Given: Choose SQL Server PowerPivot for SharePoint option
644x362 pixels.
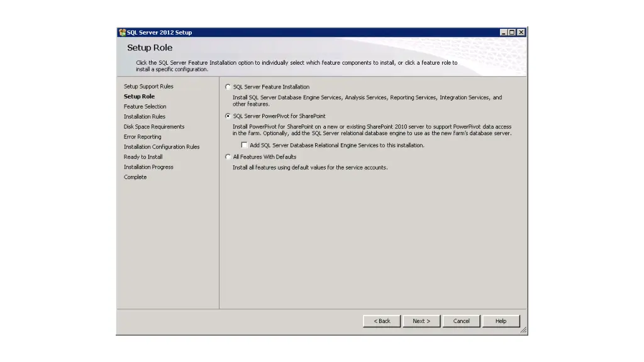Looking at the screenshot, I should [228, 116].
